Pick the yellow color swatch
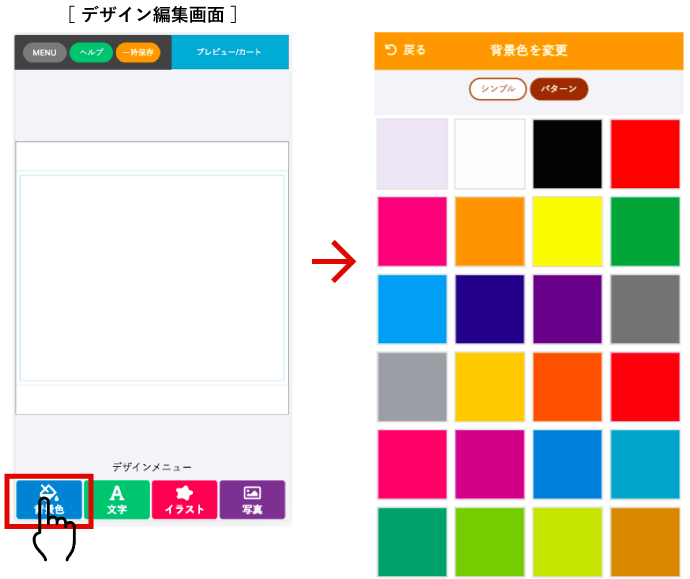The image size is (690, 579). point(567,231)
